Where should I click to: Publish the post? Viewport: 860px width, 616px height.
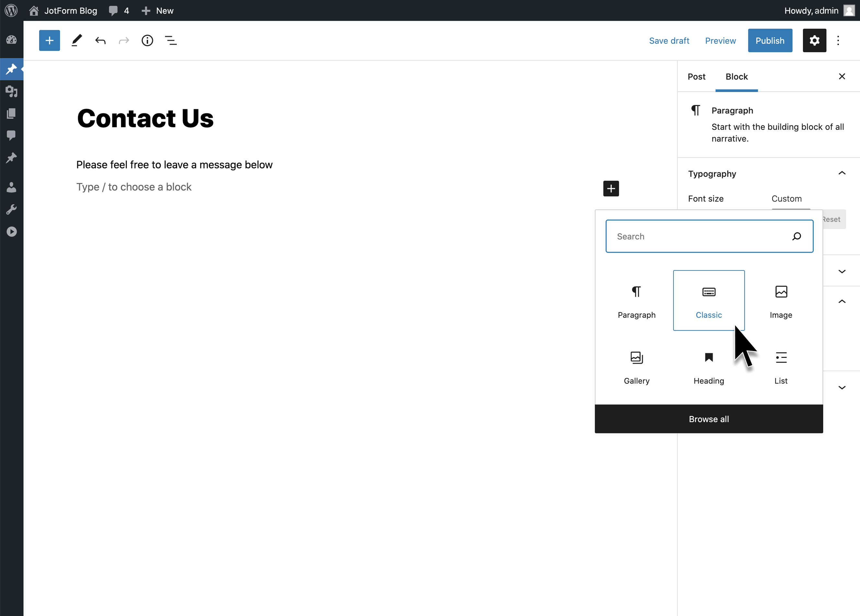(x=770, y=40)
